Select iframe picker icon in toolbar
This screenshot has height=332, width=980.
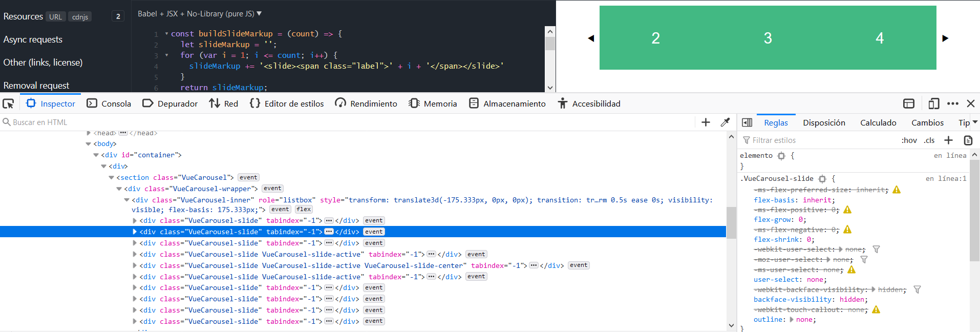point(909,103)
